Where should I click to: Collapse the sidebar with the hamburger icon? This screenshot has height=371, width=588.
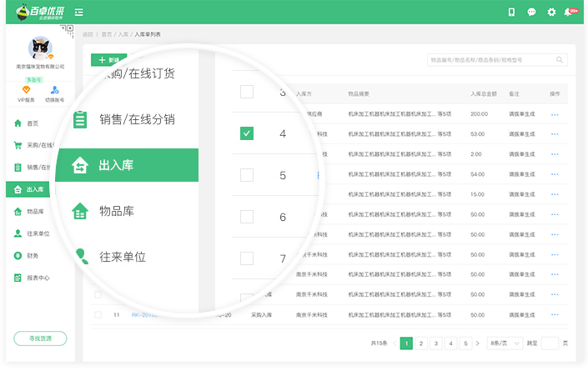coord(78,13)
